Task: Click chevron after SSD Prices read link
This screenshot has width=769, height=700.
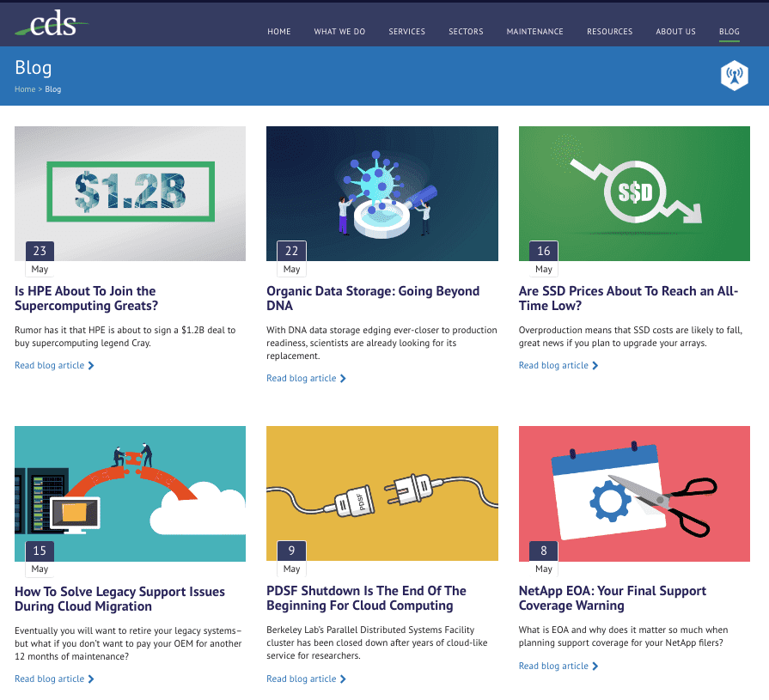Action: (x=595, y=366)
